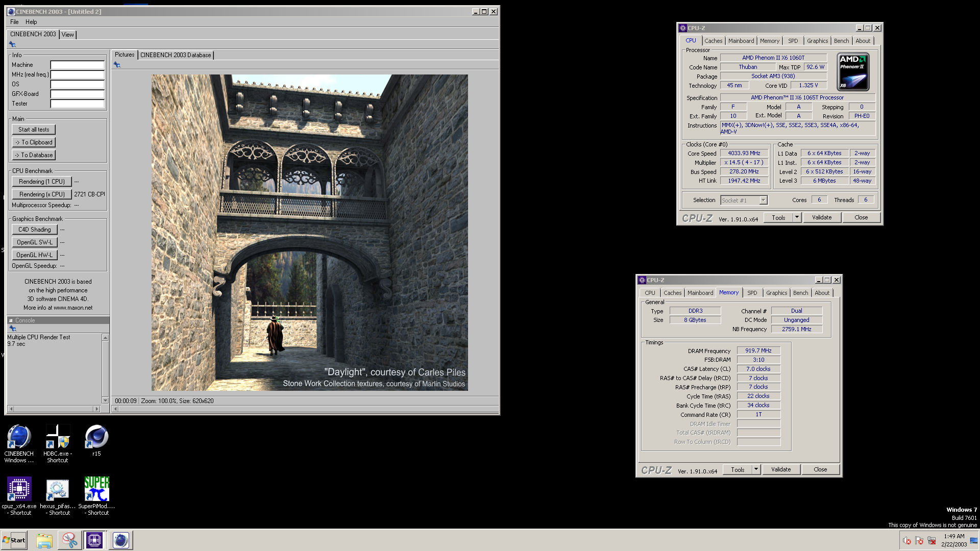Click Start all tests button
Viewport: 980px width, 551px height.
34,130
